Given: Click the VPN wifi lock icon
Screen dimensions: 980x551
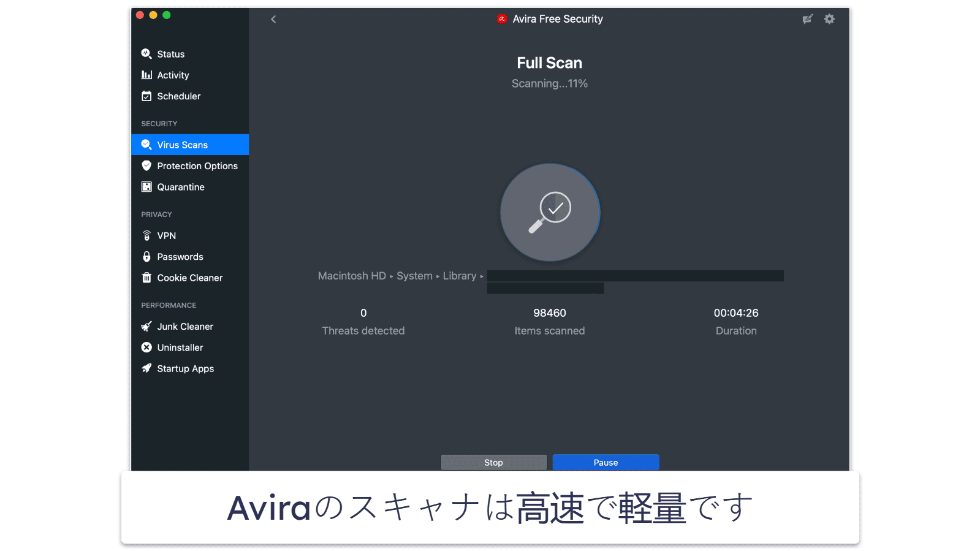Looking at the screenshot, I should [146, 235].
